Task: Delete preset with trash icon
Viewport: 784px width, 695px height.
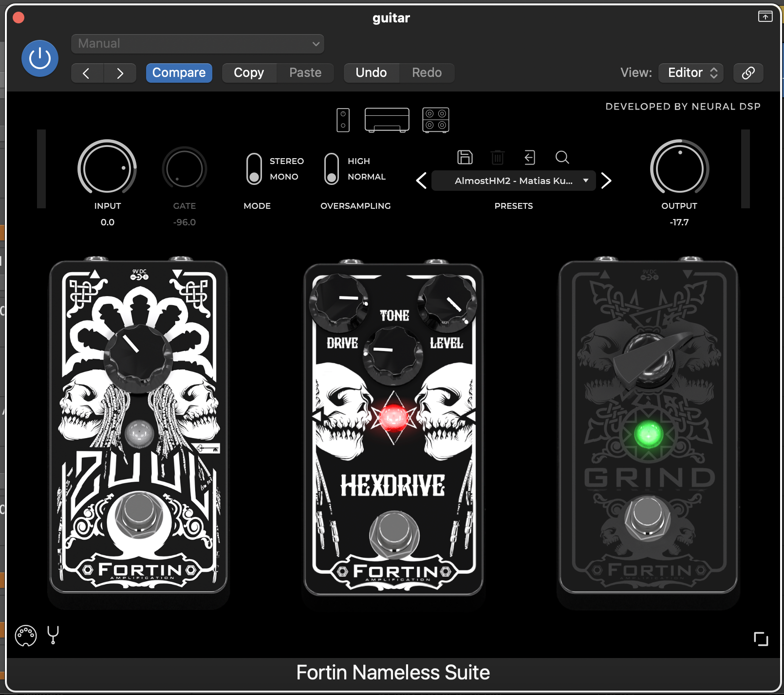Action: click(498, 157)
